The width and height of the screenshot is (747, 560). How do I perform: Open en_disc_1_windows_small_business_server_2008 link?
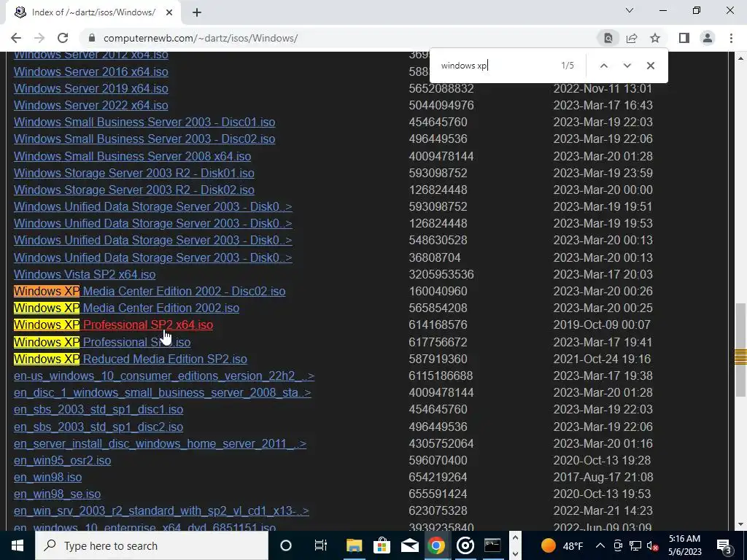[x=163, y=392]
